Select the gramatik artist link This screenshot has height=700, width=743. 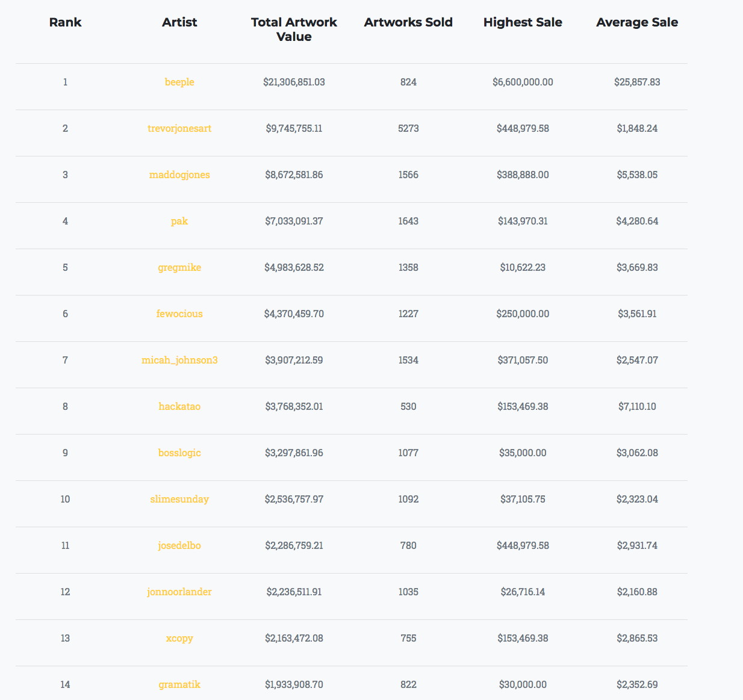(x=179, y=684)
